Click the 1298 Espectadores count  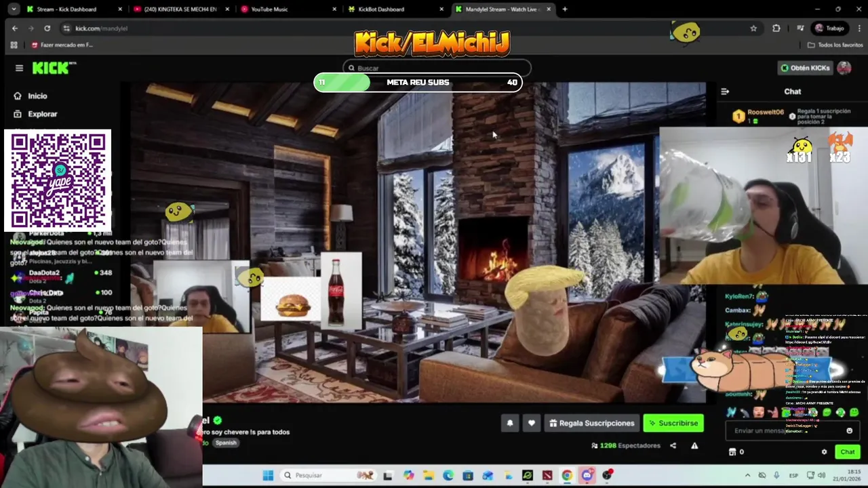(626, 445)
